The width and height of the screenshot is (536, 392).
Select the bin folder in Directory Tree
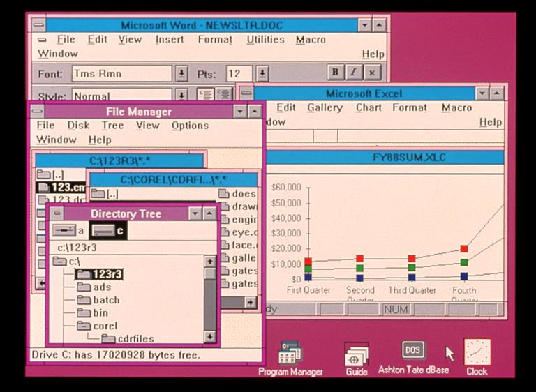pos(92,312)
